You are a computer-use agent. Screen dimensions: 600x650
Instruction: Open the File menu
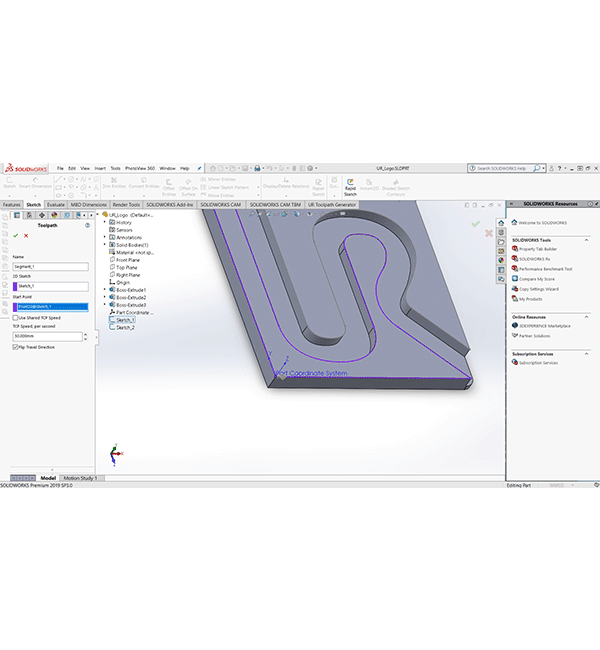click(x=60, y=168)
